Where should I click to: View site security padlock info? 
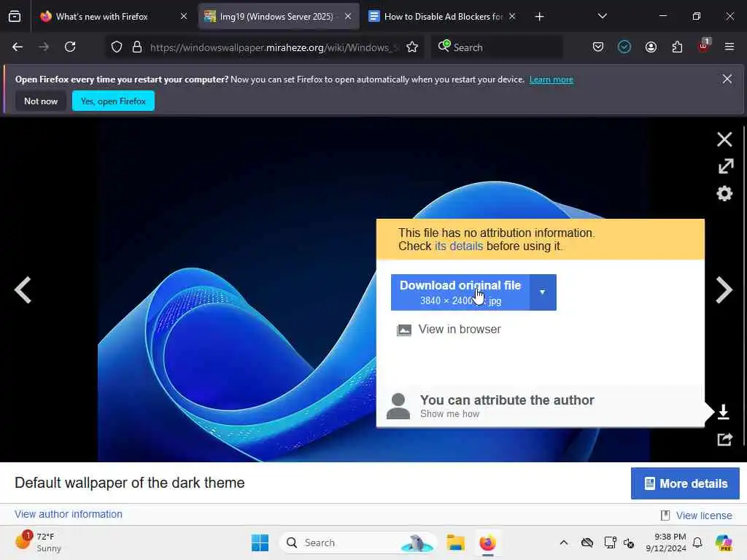tap(137, 47)
